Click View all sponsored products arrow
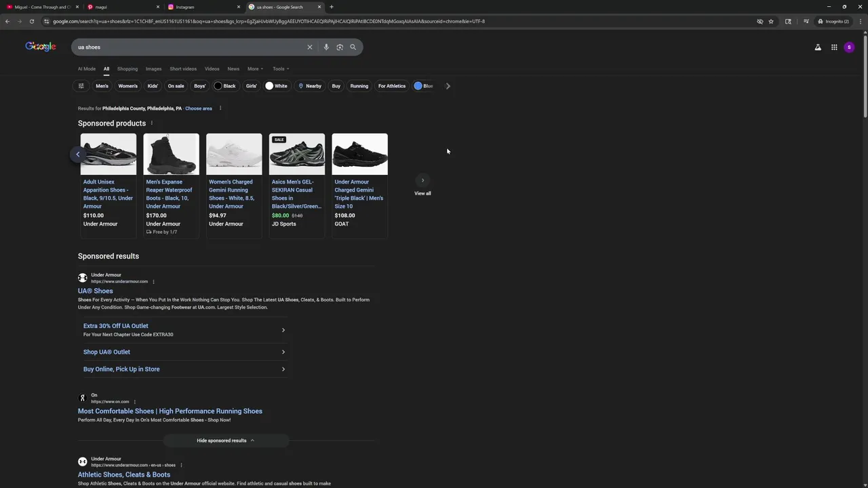The image size is (868, 488). click(422, 180)
